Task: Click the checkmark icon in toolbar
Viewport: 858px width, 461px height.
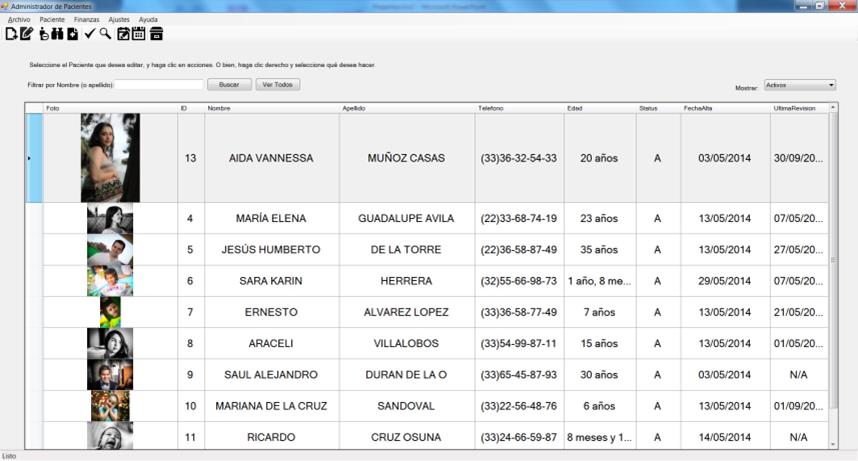Action: pos(90,34)
